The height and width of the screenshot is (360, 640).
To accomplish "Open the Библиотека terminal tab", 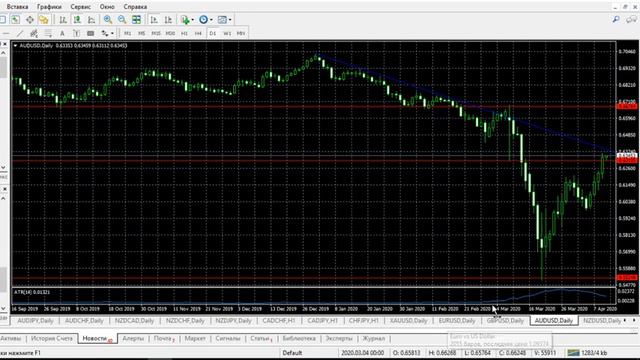I will click(299, 338).
